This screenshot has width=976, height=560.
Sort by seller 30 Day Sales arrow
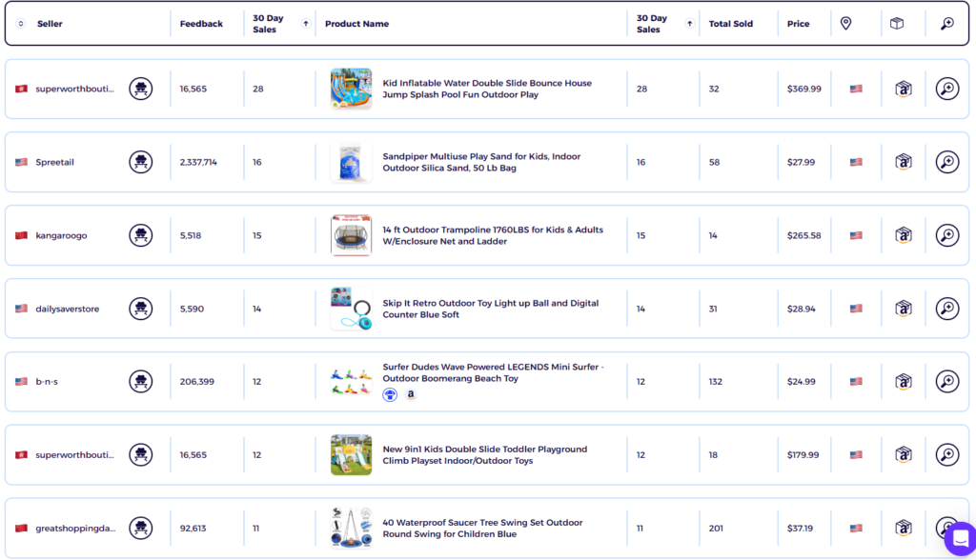[x=306, y=24]
